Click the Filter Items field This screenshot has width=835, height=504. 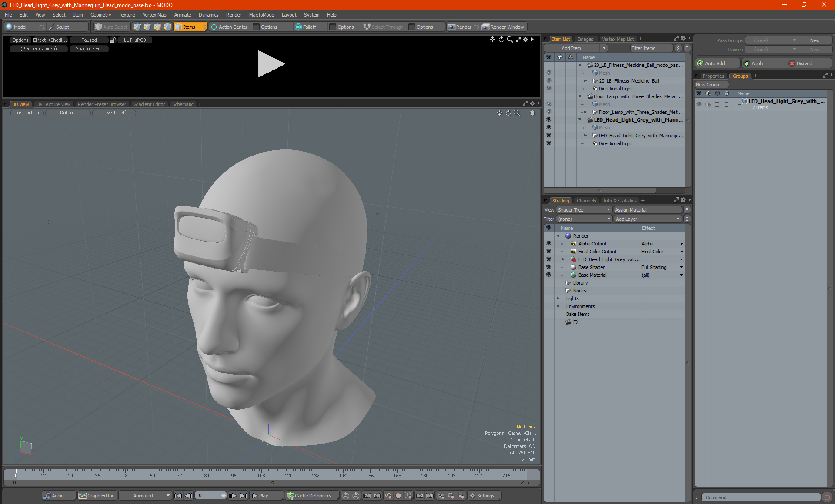point(651,48)
